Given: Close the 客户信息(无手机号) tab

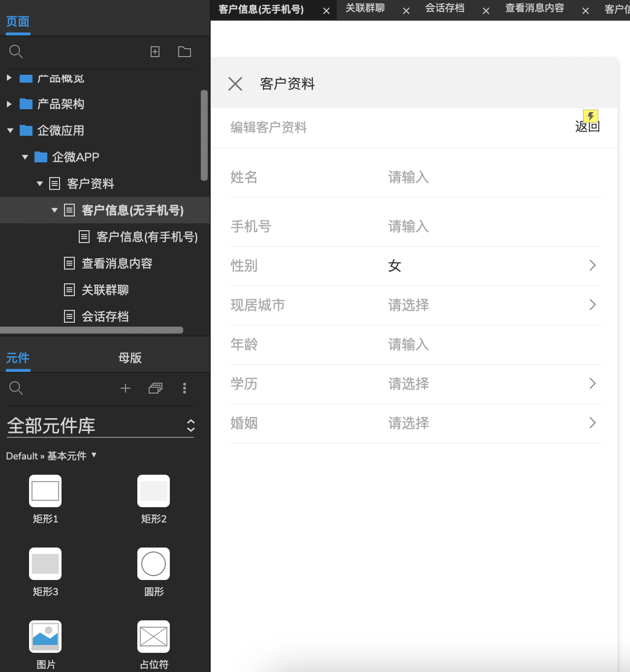Looking at the screenshot, I should [x=326, y=11].
